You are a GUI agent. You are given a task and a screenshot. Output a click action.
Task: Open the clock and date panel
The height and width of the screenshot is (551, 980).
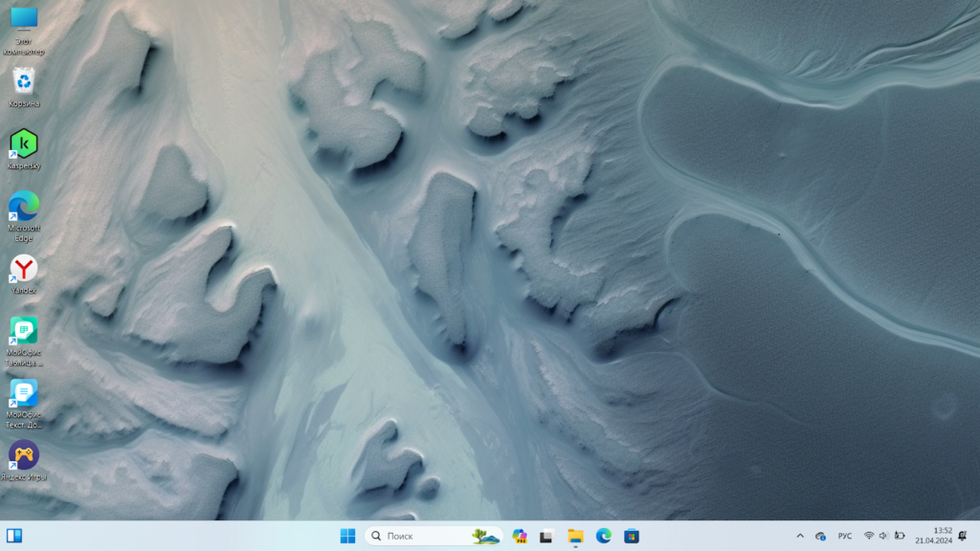tap(933, 536)
